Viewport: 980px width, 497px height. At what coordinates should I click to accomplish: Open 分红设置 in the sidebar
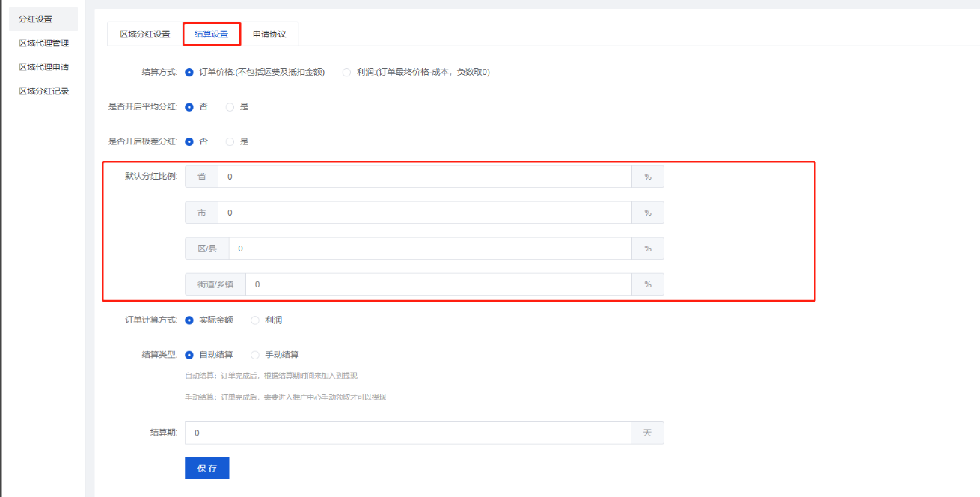point(35,19)
